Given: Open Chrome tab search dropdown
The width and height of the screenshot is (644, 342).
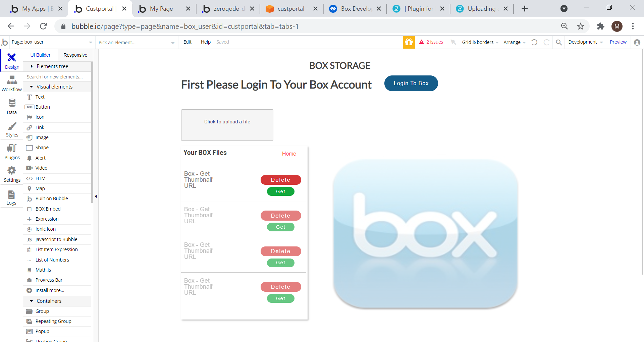Looking at the screenshot, I should (564, 9).
